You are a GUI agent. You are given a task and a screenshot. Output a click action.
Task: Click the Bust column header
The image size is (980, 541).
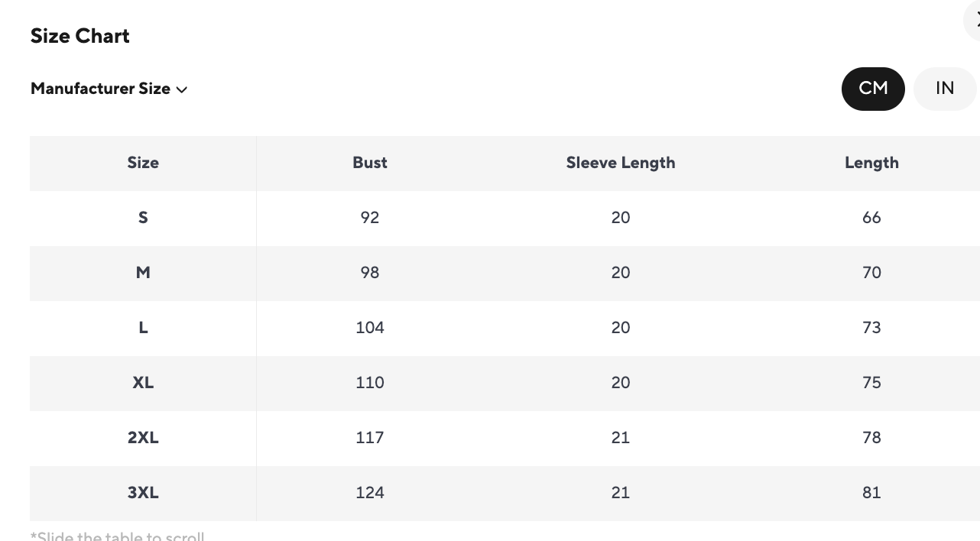(x=370, y=163)
